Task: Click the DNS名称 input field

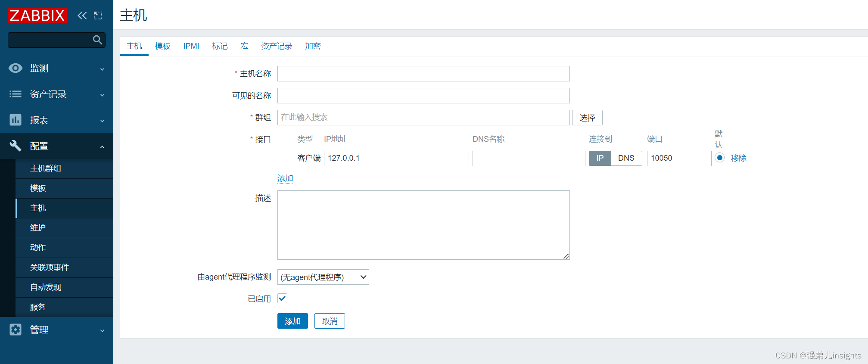Action: pos(529,158)
